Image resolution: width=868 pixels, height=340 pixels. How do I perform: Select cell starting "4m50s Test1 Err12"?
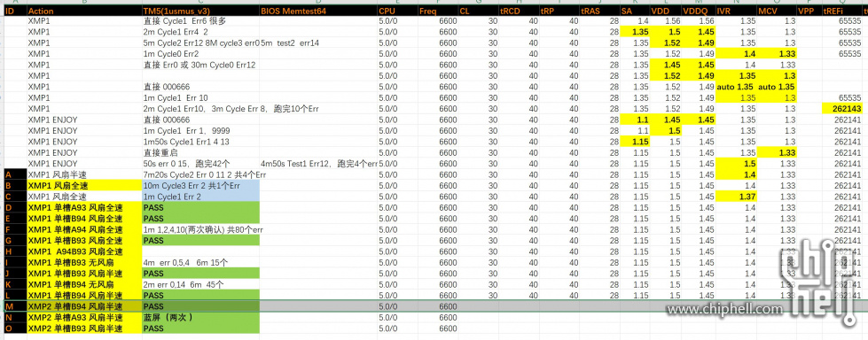(x=317, y=164)
